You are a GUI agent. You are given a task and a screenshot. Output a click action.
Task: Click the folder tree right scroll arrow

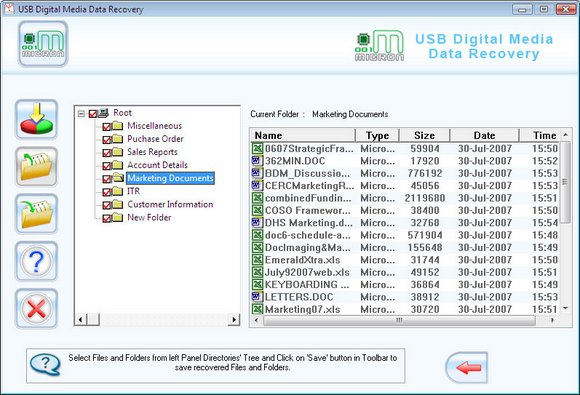pyautogui.click(x=234, y=319)
